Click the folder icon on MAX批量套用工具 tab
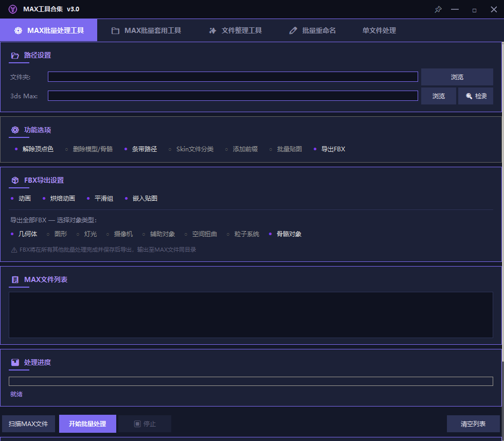Viewport: 504px width, 441px height. tap(115, 30)
